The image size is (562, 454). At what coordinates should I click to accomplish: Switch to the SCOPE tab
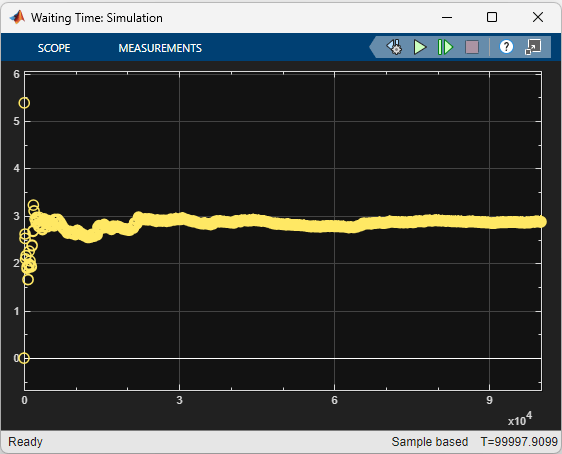coord(54,48)
